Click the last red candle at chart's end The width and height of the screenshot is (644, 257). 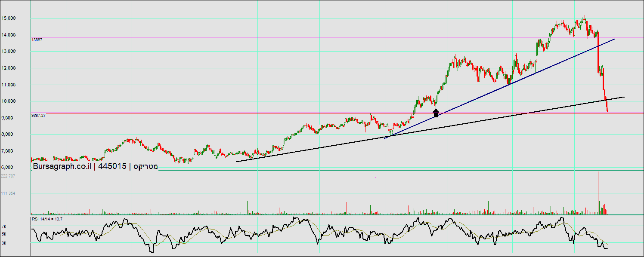point(607,110)
